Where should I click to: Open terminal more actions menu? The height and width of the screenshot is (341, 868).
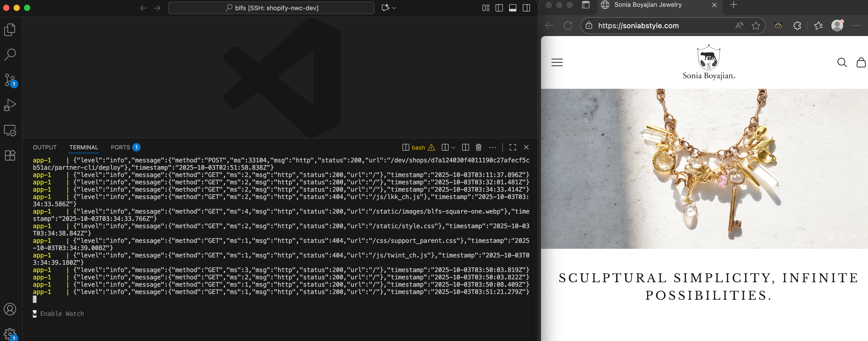[492, 148]
